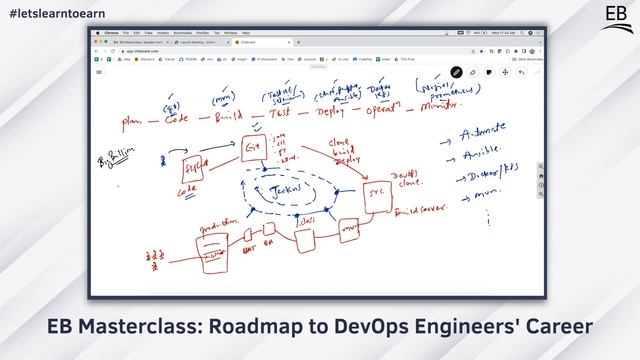Go to home view in the right zoom panel
Viewport: 640px width, 360px height.
coord(541,176)
